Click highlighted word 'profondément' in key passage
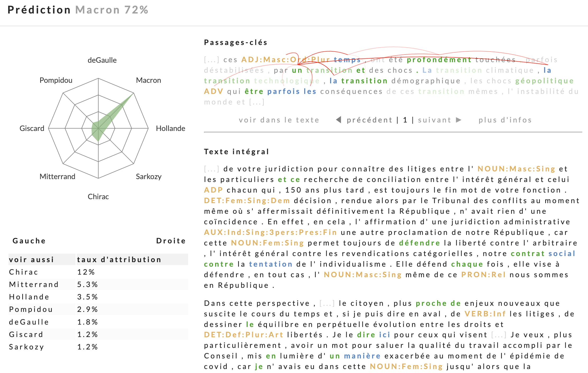Screen dimensions: 588x373 pos(439,60)
